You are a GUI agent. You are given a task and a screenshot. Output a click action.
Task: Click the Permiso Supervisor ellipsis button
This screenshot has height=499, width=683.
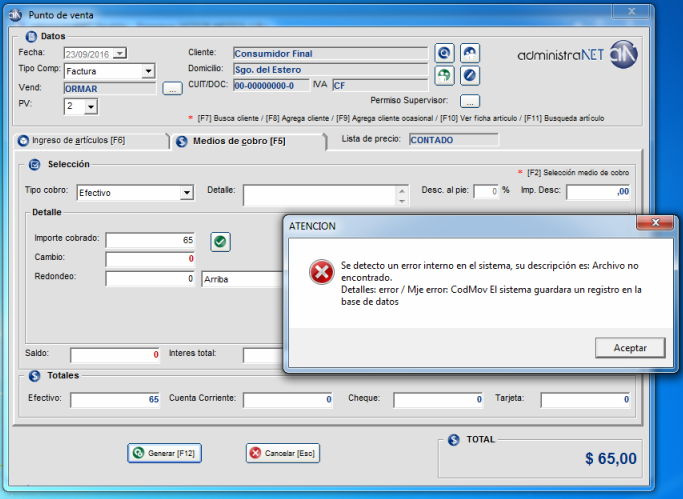coord(470,101)
